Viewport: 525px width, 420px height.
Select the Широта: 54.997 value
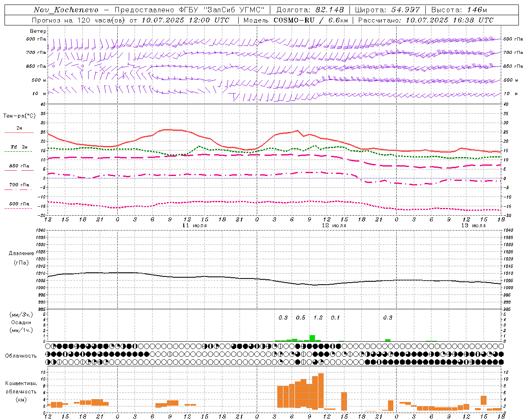tap(387, 10)
